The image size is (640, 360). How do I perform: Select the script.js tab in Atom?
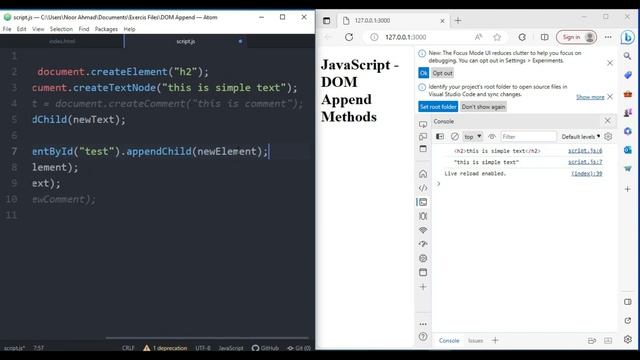point(186,41)
